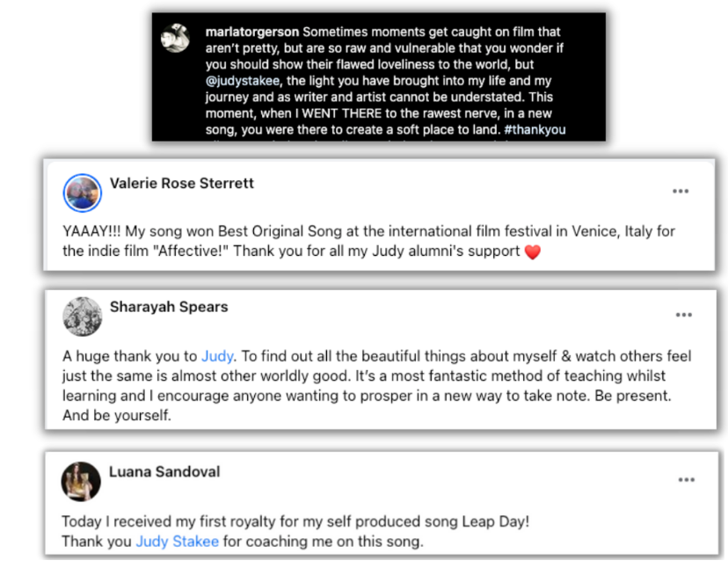Click Valerie Rose Sterrett's avatar
728x575 pixels.
(x=83, y=191)
